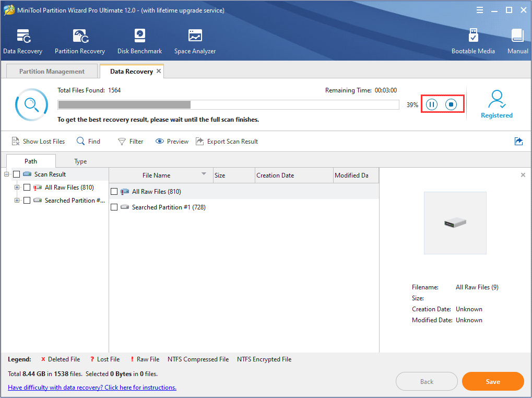The image size is (532, 398).
Task: Open the Find tool
Action: click(x=89, y=142)
